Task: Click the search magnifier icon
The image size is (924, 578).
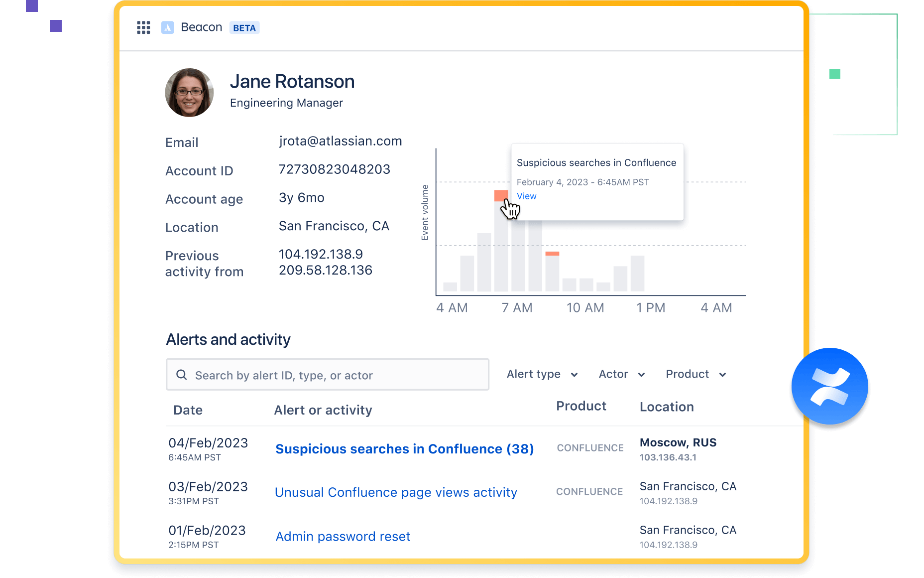Action: pyautogui.click(x=182, y=375)
